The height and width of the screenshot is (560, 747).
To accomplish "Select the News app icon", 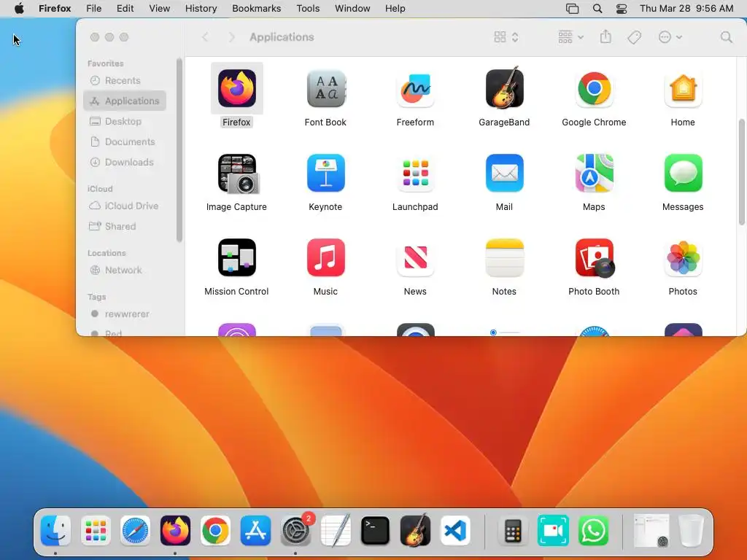I will point(415,257).
